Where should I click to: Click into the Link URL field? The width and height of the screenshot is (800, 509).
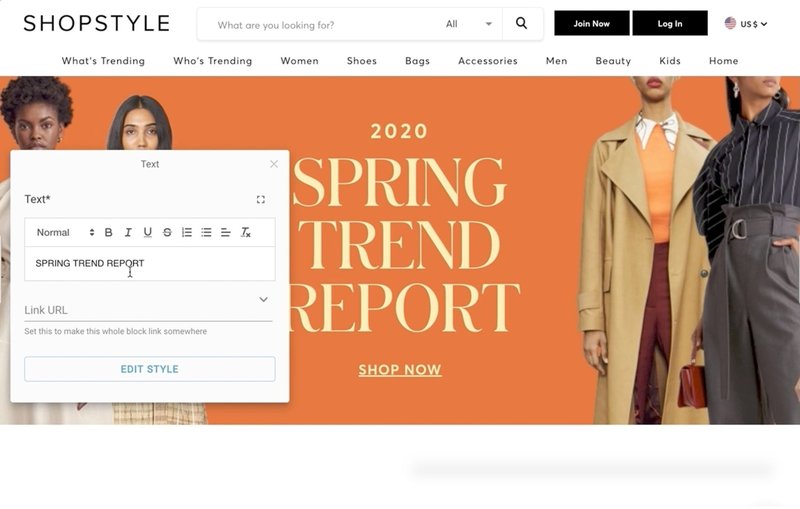point(148,310)
